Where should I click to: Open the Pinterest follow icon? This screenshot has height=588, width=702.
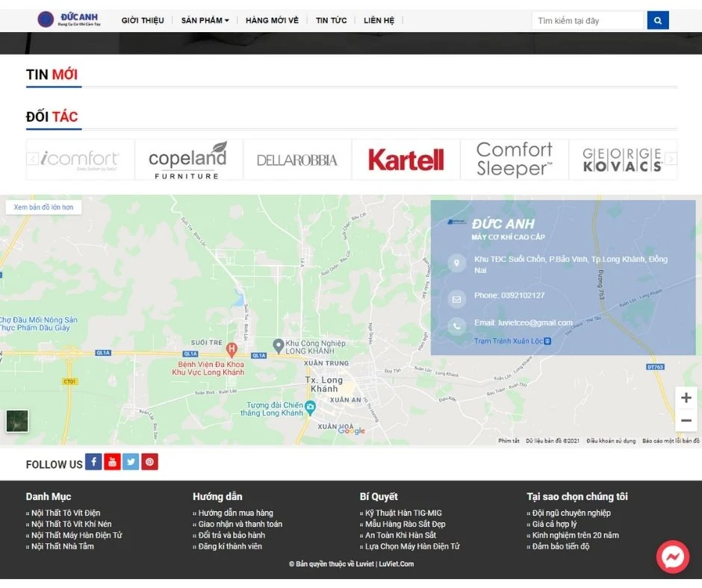coord(149,462)
